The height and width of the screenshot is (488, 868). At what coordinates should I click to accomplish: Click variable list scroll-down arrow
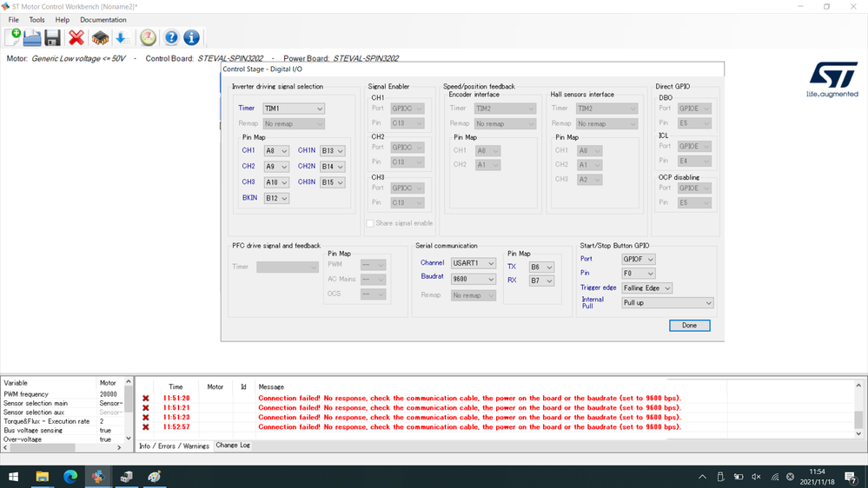click(x=129, y=439)
